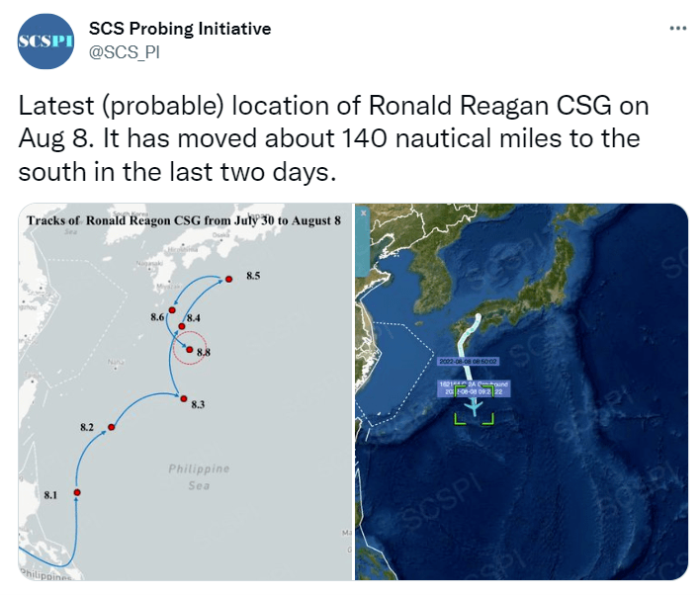Open the SCSPI profile avatar
Image resolution: width=700 pixels, height=595 pixels.
click(x=45, y=42)
